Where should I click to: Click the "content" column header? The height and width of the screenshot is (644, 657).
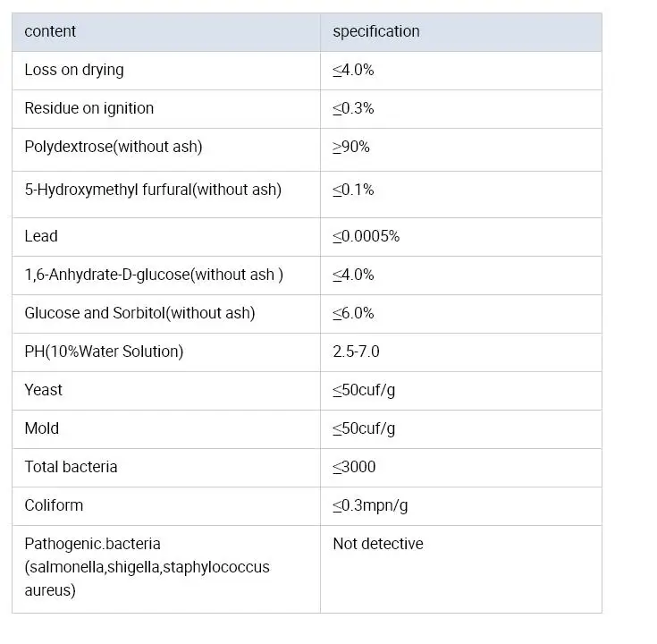[50, 31]
